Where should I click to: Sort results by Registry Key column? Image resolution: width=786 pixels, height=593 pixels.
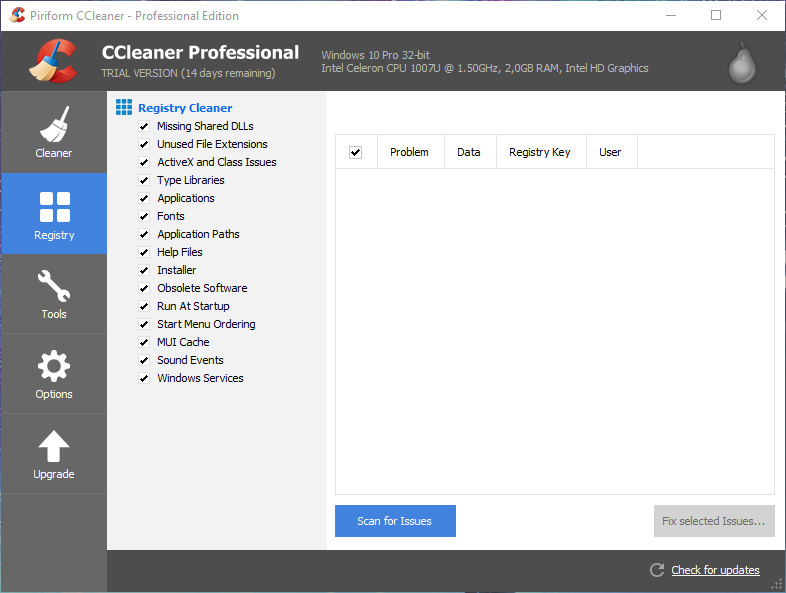coord(541,152)
